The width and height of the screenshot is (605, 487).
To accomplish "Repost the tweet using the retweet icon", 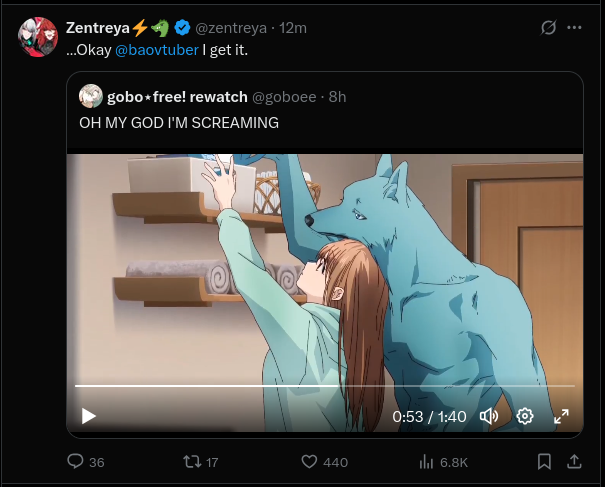I will (192, 462).
